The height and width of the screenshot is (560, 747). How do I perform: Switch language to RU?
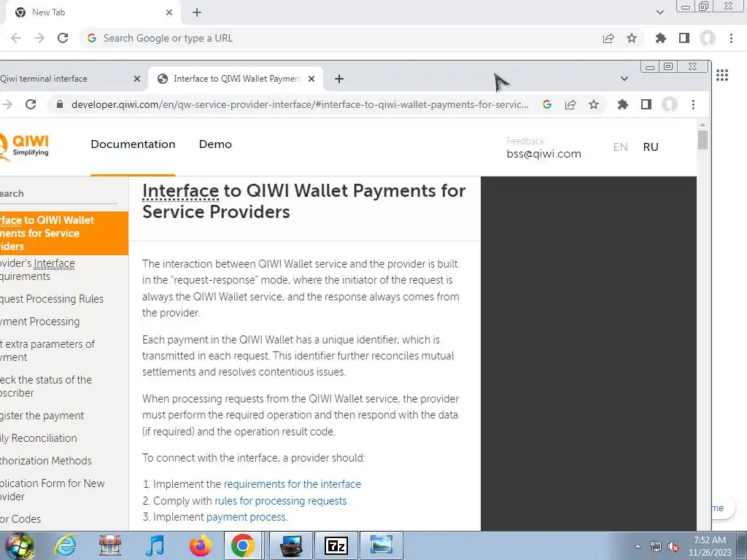click(x=651, y=147)
